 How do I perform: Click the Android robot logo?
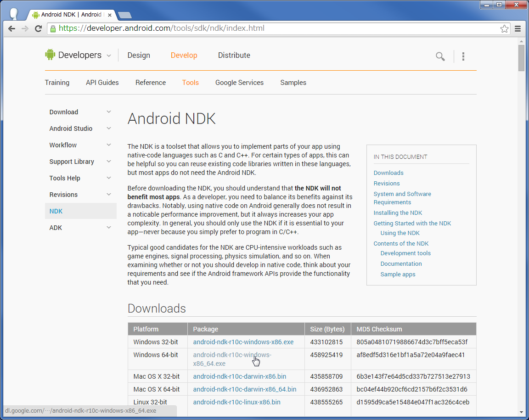50,55
